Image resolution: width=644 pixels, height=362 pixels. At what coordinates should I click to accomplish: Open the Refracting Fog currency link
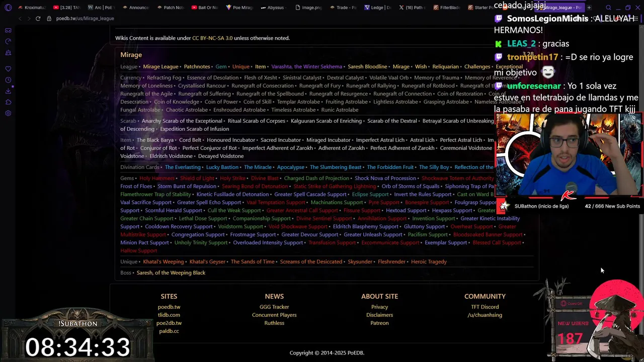[x=164, y=78]
